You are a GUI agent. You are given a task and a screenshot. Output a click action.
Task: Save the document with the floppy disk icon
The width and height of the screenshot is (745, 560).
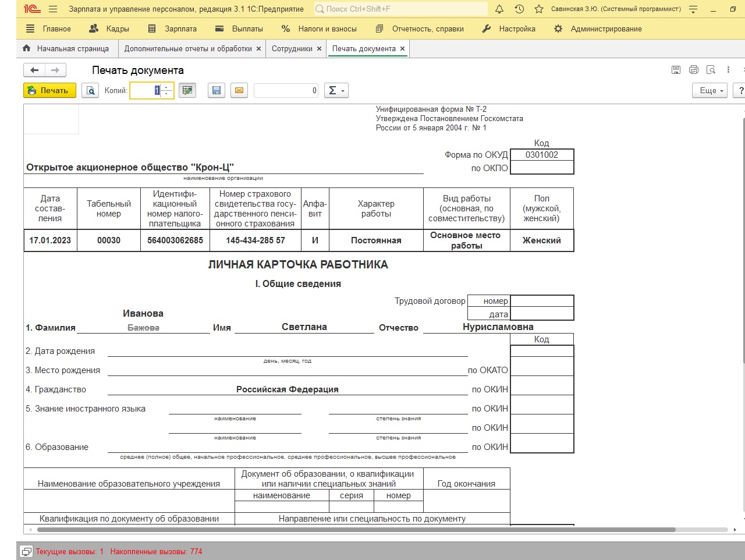[217, 90]
